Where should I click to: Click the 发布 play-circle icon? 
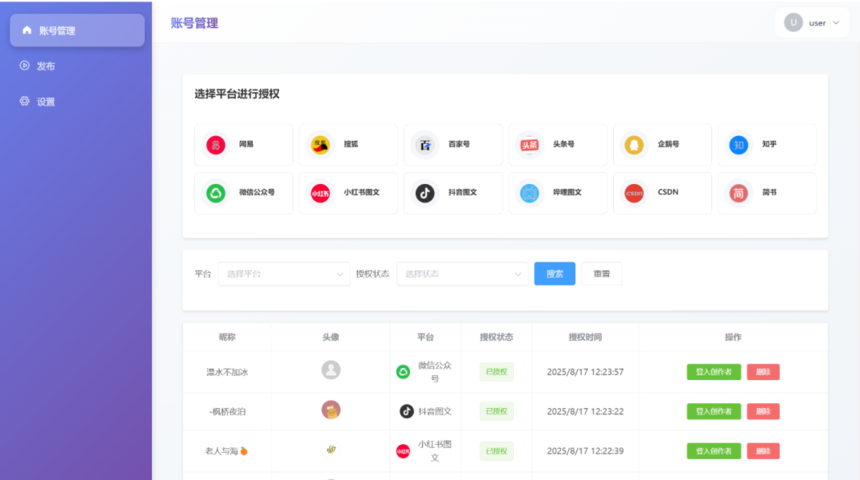pyautogui.click(x=25, y=65)
